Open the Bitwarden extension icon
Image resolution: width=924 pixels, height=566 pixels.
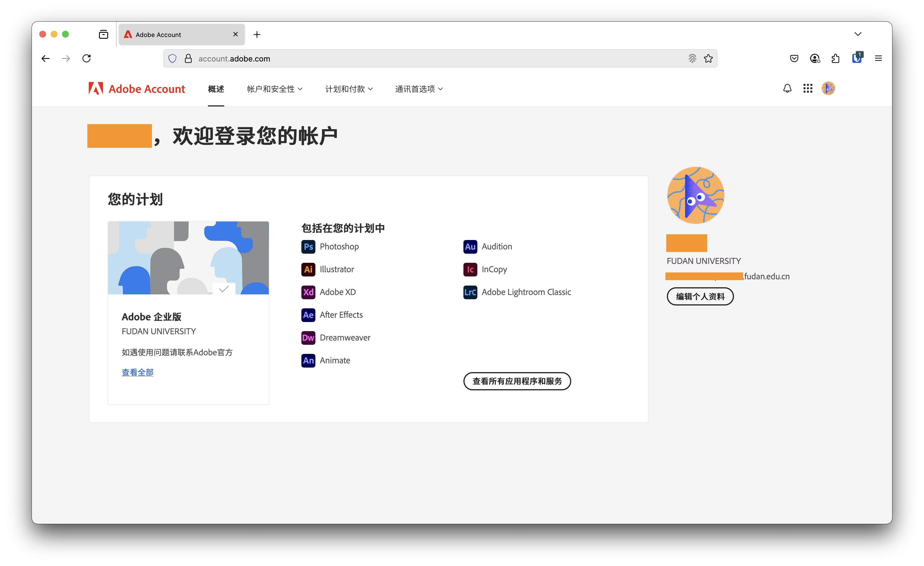coord(857,59)
